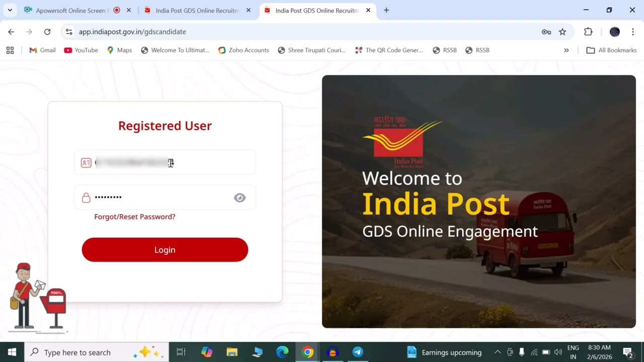Expand hidden bookmarks chevron
The width and height of the screenshot is (644, 362).
(x=567, y=50)
